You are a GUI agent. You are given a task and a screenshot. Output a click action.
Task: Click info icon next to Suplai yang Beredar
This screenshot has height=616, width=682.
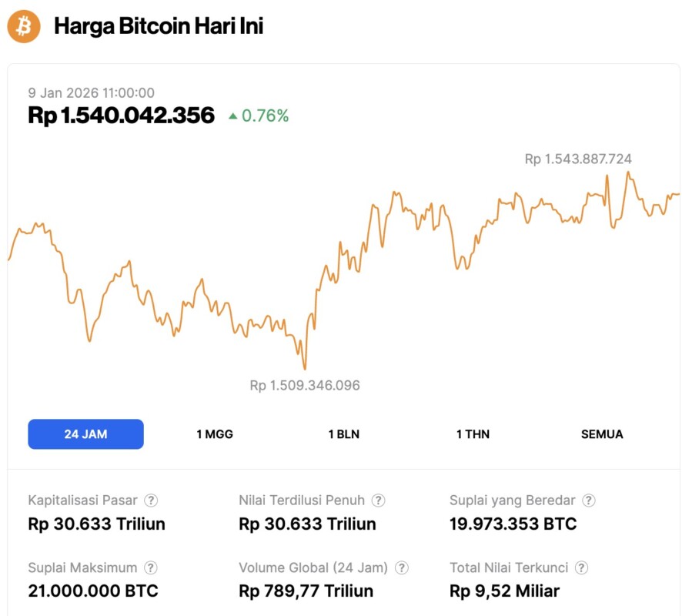point(589,500)
